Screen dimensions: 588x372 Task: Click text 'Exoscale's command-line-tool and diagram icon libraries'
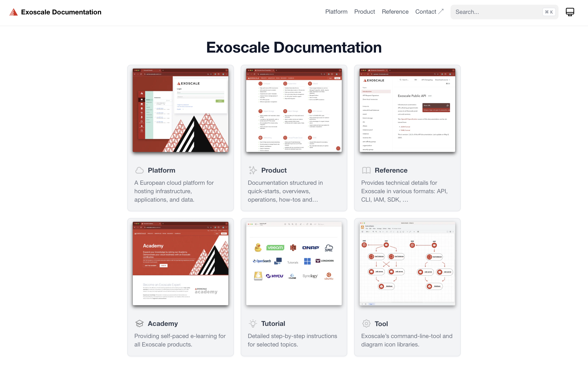coord(407,340)
